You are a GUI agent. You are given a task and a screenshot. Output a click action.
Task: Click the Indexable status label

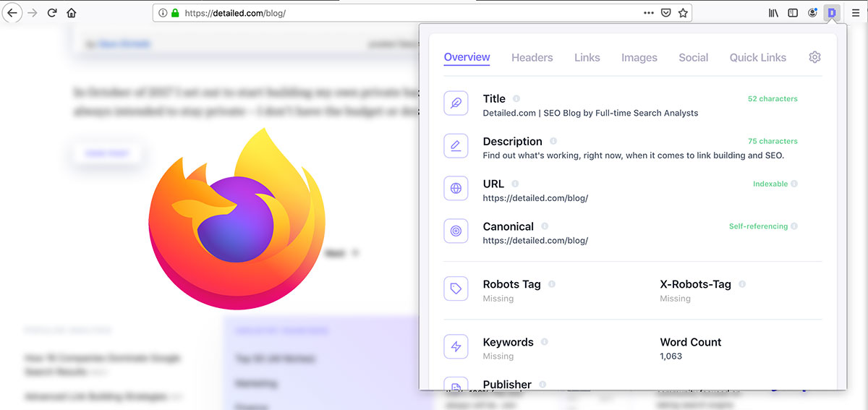pyautogui.click(x=770, y=184)
